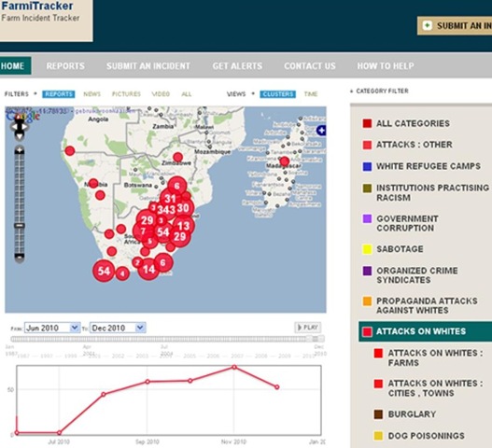Select the NEWS filter

91,94
